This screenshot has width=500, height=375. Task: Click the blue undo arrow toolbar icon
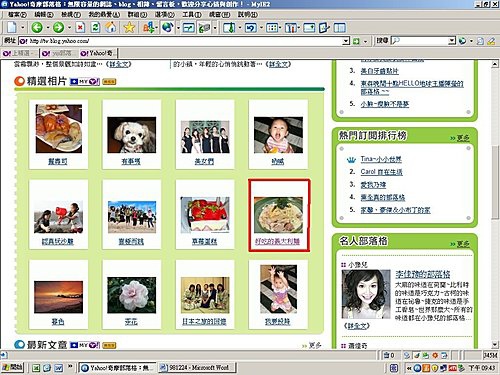coord(251,27)
